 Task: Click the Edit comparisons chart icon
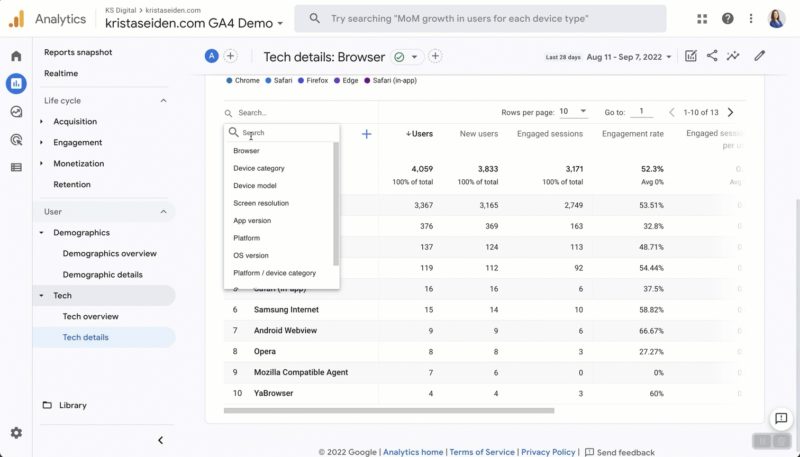691,56
